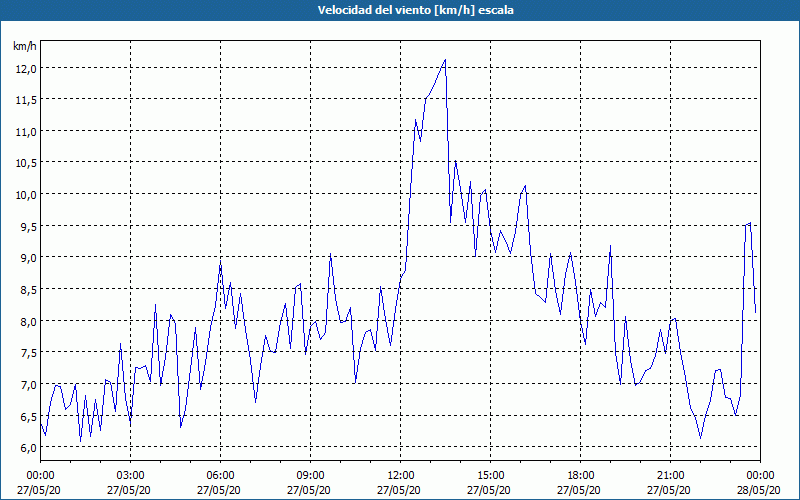Click the 7,5 y-axis value
This screenshot has width=800, height=500.
pyautogui.click(x=28, y=353)
